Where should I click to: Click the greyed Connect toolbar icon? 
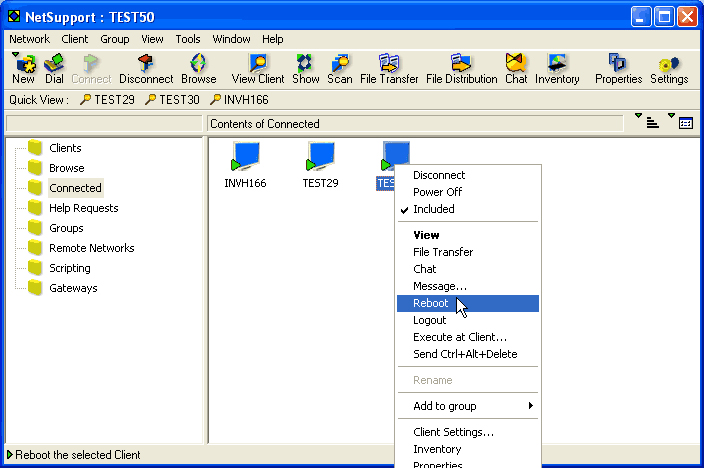91,68
